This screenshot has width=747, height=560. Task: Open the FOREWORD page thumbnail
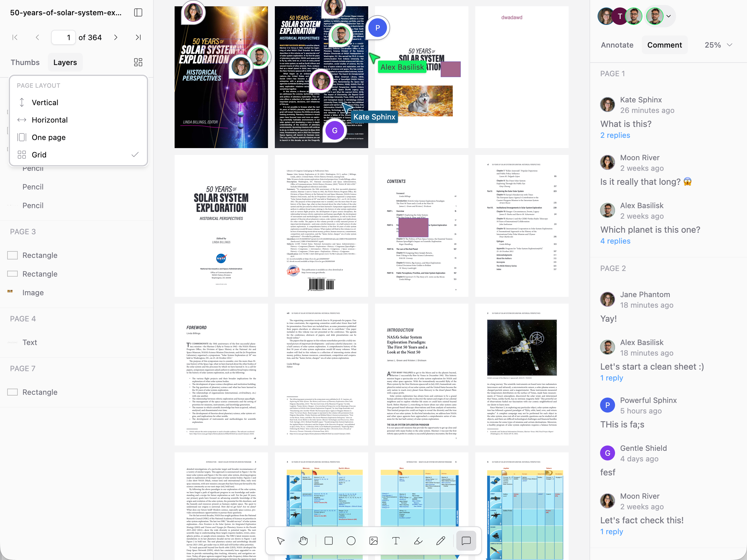click(x=221, y=374)
